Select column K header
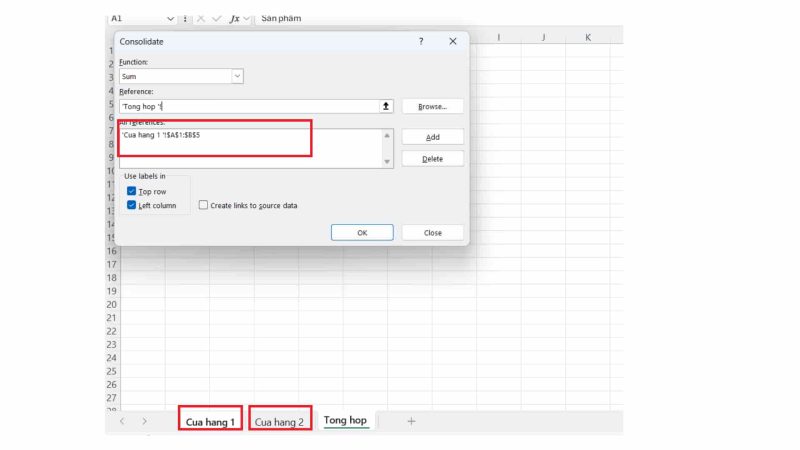This screenshot has width=800, height=450. (x=588, y=37)
